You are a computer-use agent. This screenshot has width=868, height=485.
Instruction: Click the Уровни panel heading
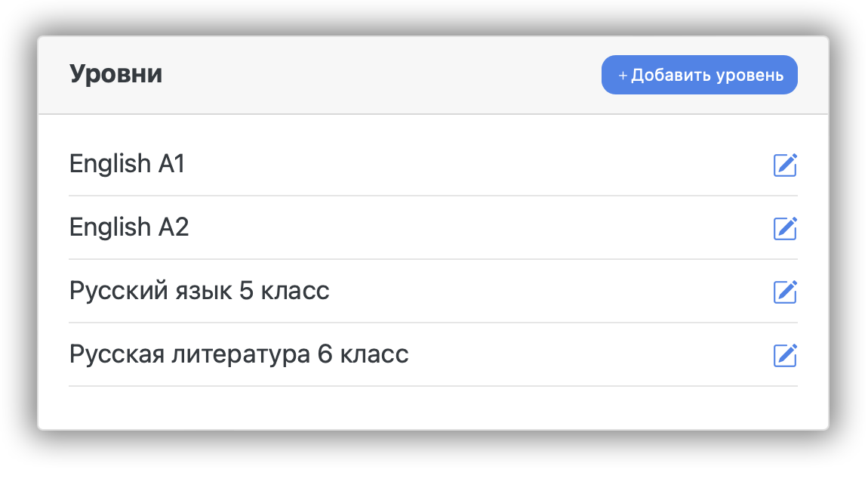(x=115, y=75)
